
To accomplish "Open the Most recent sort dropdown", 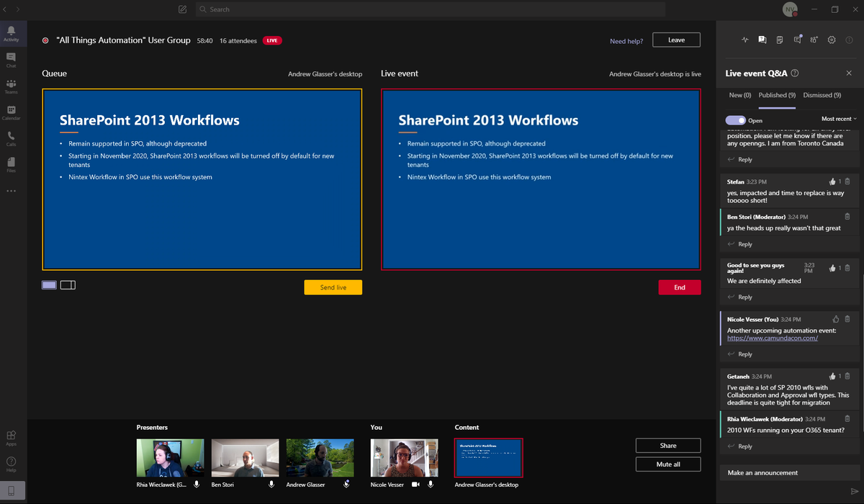I will pyautogui.click(x=840, y=119).
